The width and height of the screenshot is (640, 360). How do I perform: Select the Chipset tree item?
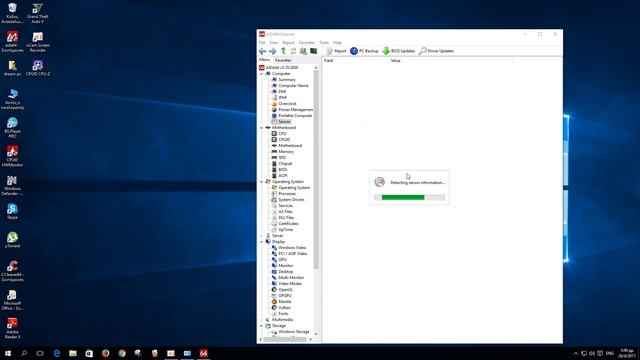(x=285, y=164)
